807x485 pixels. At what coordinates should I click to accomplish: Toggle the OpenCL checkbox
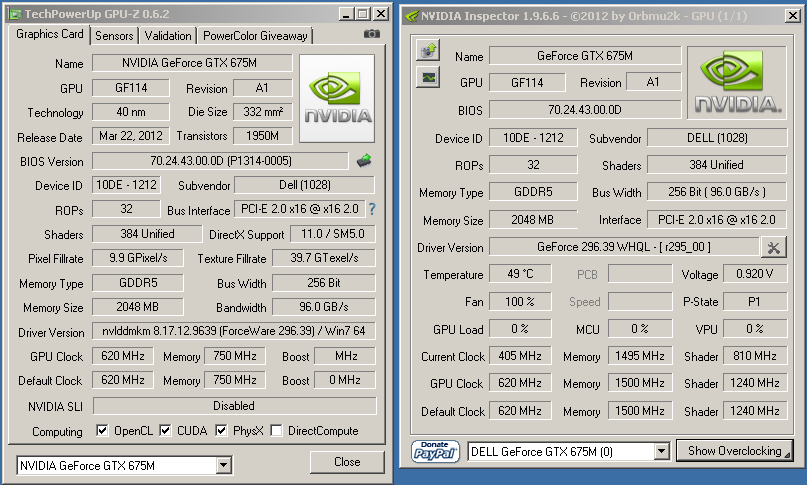pyautogui.click(x=102, y=430)
